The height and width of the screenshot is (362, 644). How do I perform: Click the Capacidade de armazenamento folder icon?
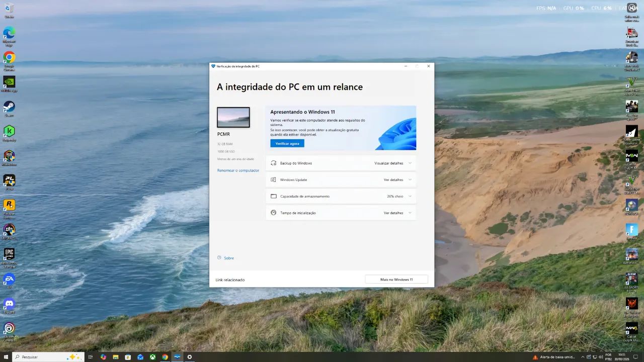click(x=274, y=196)
